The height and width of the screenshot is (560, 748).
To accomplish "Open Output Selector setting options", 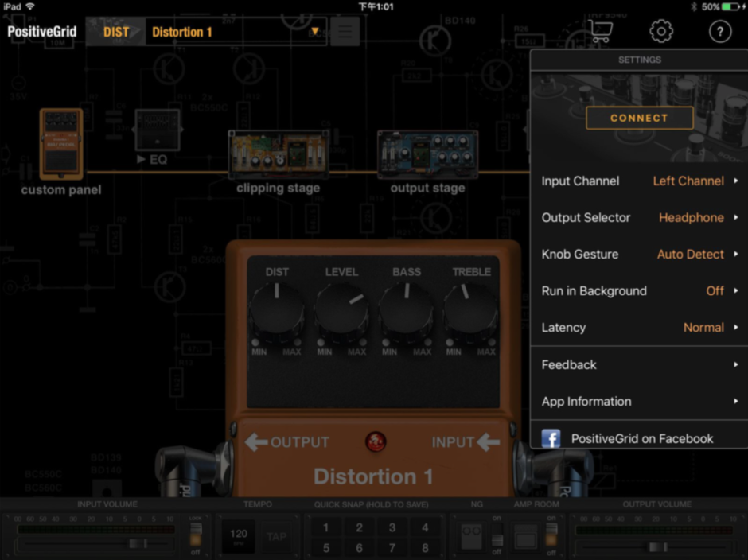I will [639, 217].
